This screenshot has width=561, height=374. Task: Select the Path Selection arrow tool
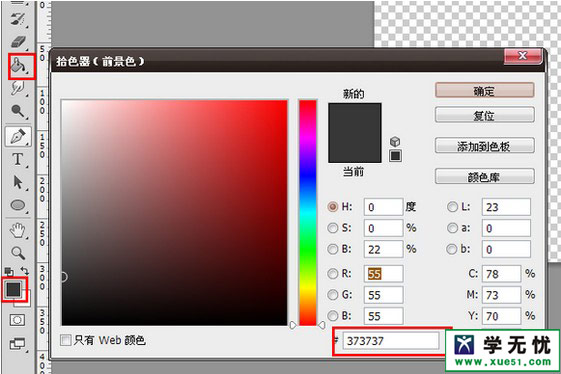(x=18, y=183)
